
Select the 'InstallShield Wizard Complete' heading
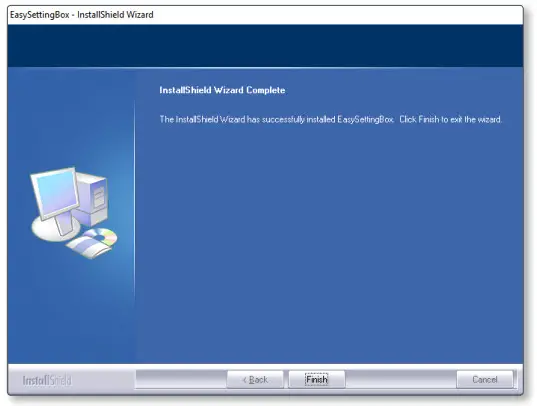coord(222,90)
